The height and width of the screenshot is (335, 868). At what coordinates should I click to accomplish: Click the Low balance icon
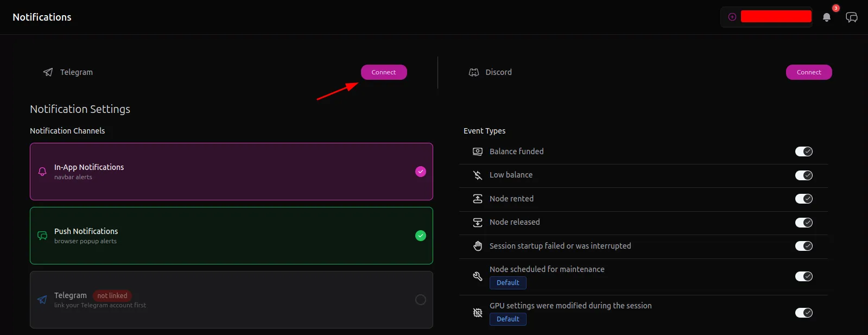478,175
